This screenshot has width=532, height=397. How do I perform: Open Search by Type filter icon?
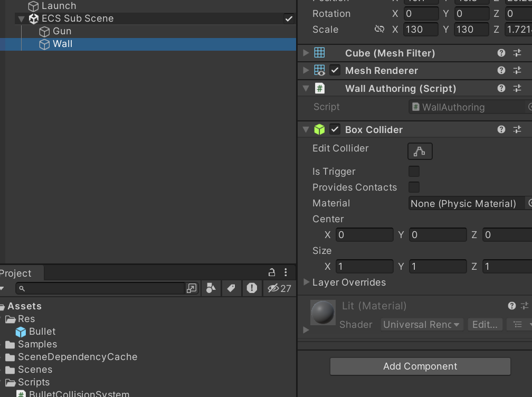pyautogui.click(x=211, y=288)
